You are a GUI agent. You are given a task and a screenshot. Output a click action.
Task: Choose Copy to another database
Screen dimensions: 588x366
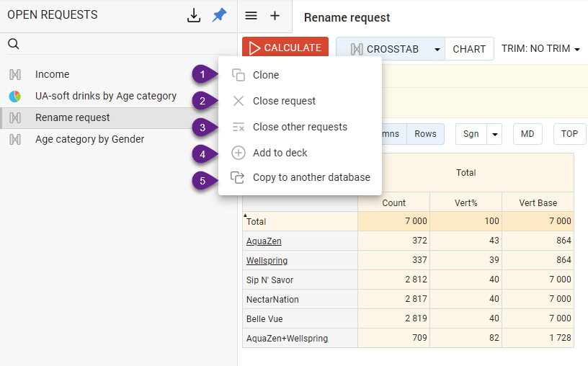click(311, 177)
